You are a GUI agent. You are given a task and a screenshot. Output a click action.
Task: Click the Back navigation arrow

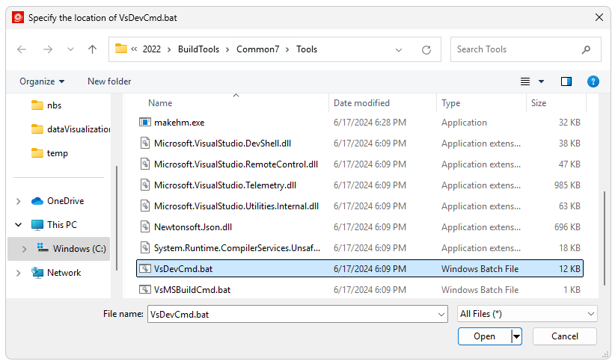(22, 49)
